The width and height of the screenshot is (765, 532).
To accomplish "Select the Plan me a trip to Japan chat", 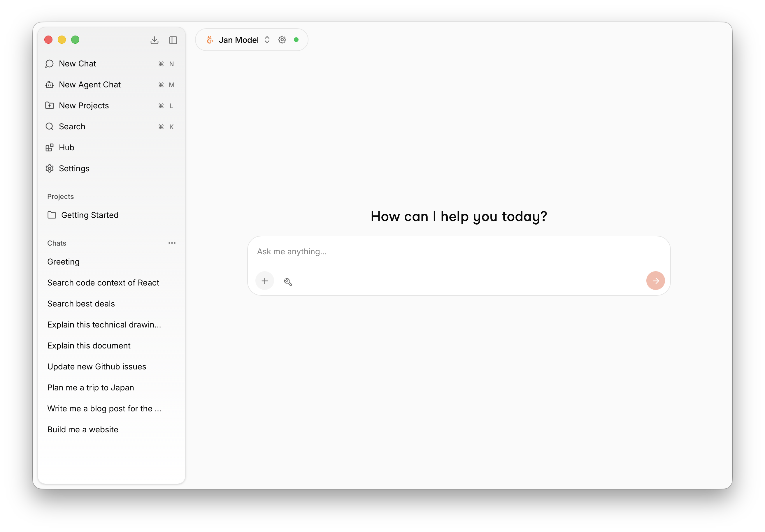I will (x=91, y=387).
